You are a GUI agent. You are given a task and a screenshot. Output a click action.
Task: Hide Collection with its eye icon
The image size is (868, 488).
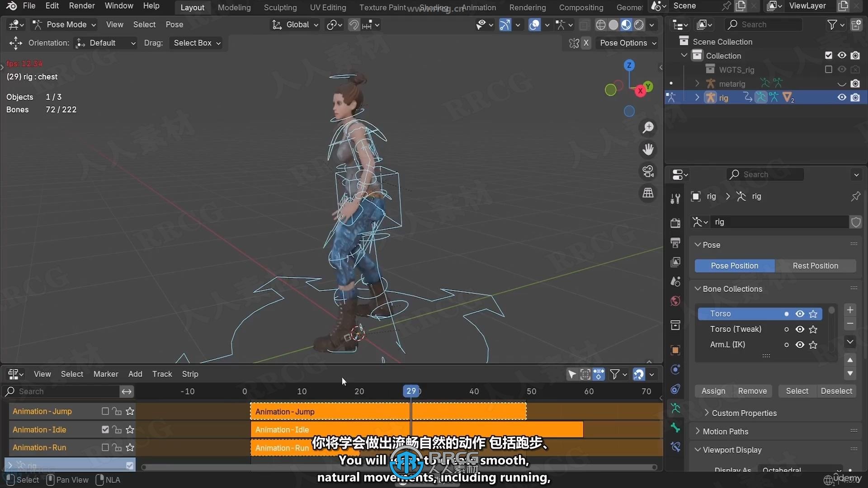[x=842, y=56]
